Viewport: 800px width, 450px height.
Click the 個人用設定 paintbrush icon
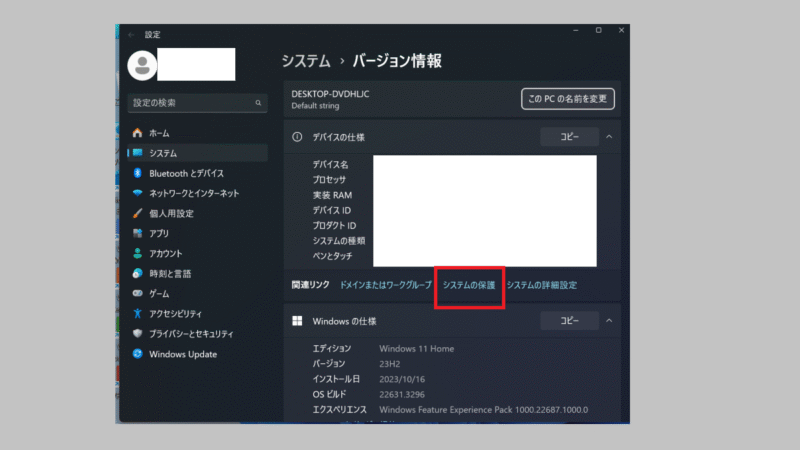(x=137, y=213)
